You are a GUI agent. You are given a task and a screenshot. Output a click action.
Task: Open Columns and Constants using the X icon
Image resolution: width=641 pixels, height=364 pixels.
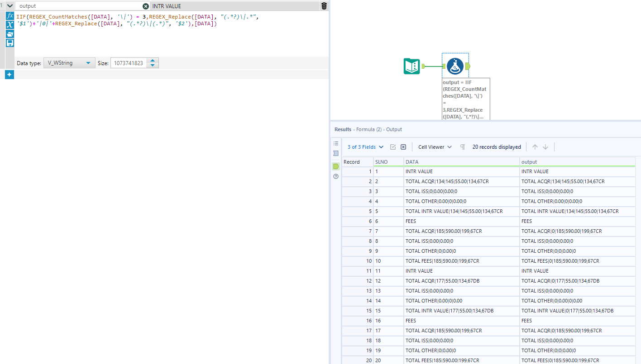coord(10,25)
